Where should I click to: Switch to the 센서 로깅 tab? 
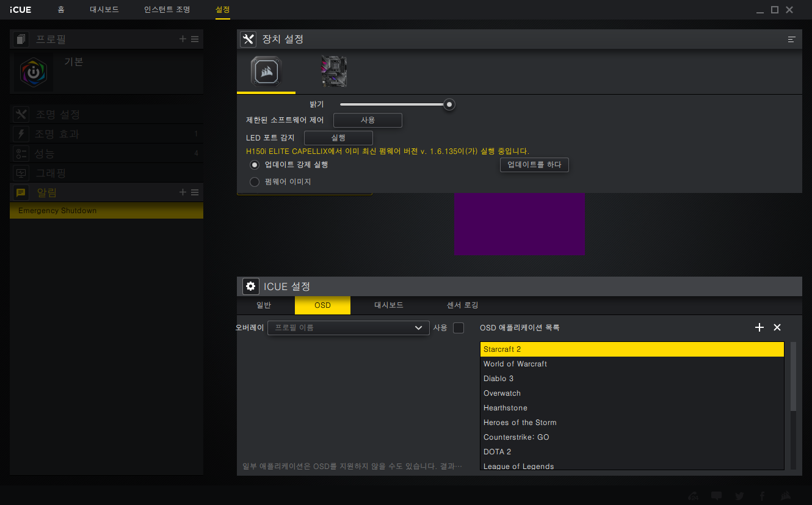pos(463,305)
